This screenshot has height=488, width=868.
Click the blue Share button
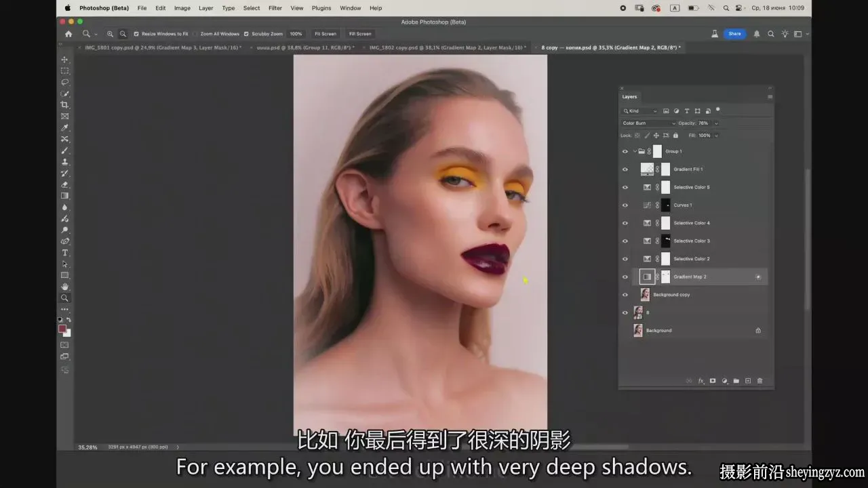point(734,34)
